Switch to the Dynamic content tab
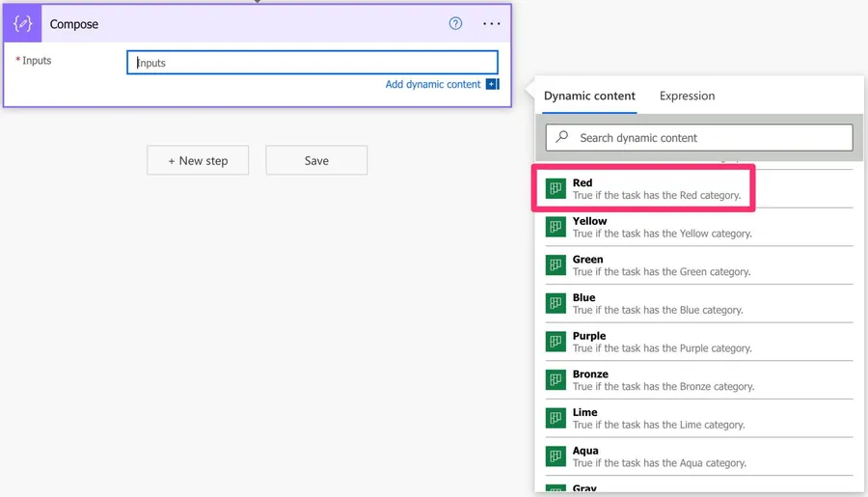This screenshot has width=868, height=497. 589,97
